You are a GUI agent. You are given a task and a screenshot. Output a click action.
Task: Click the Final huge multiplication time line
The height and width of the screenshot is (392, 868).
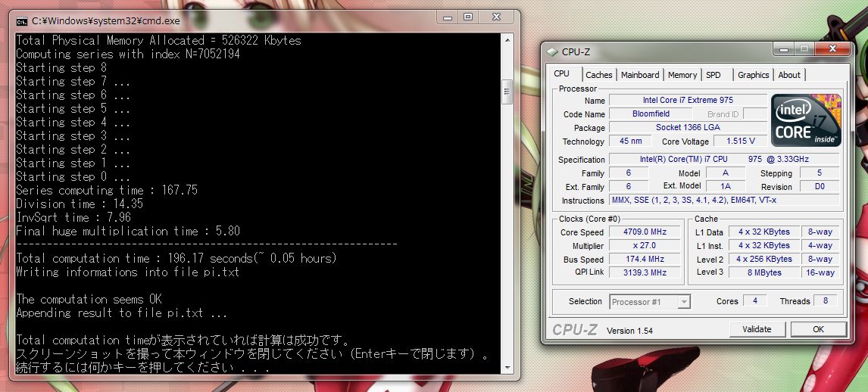coord(128,231)
